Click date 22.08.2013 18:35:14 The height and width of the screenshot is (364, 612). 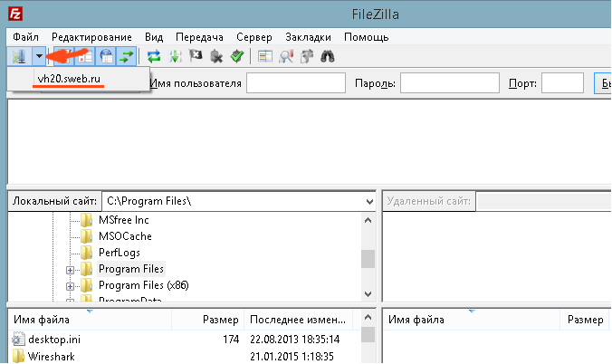pyautogui.click(x=294, y=340)
